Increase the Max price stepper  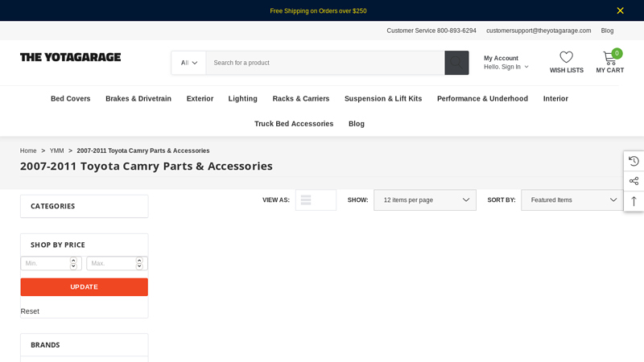click(139, 260)
